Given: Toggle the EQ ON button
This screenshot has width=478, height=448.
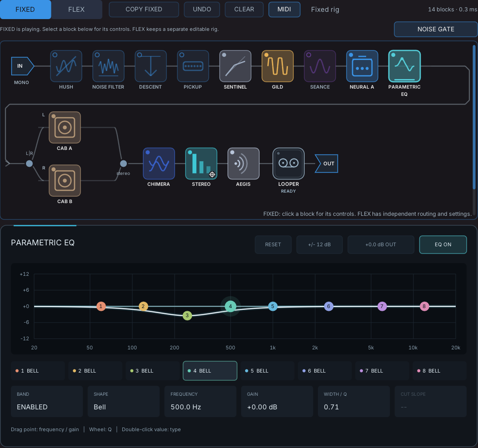Looking at the screenshot, I should tap(443, 244).
